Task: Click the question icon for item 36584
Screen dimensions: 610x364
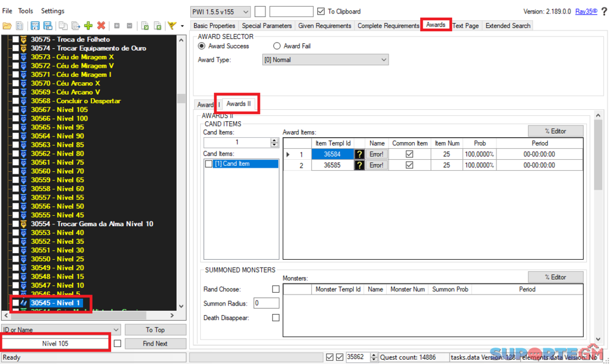Action: (x=360, y=155)
